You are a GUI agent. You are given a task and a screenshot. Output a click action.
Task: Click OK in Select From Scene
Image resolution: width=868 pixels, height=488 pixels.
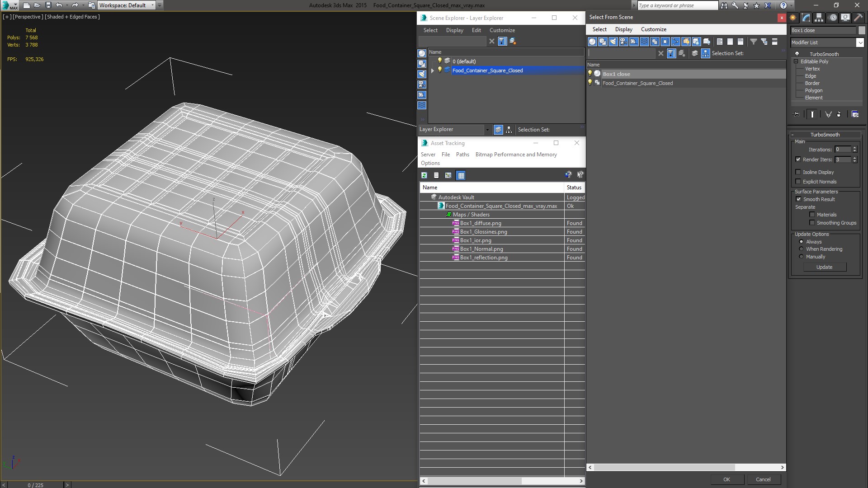[726, 479]
